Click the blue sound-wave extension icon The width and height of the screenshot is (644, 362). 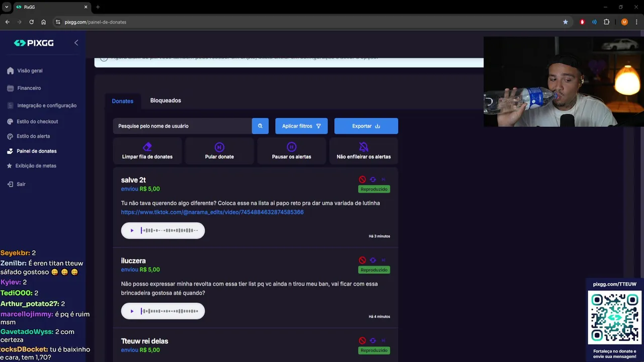click(x=594, y=22)
